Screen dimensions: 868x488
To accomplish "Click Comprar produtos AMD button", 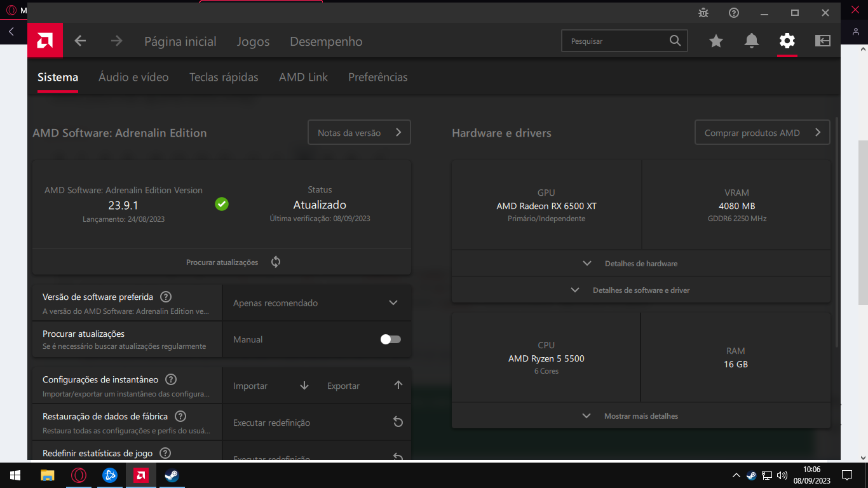I will tap(762, 132).
